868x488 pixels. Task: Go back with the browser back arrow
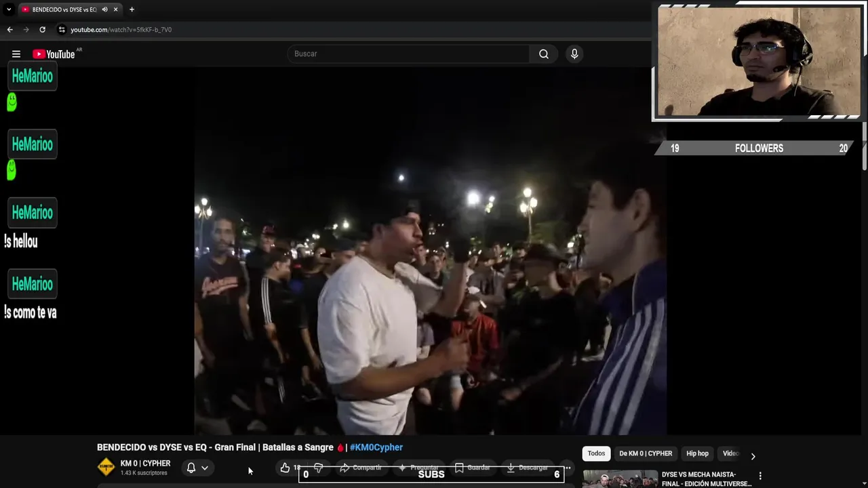9,30
